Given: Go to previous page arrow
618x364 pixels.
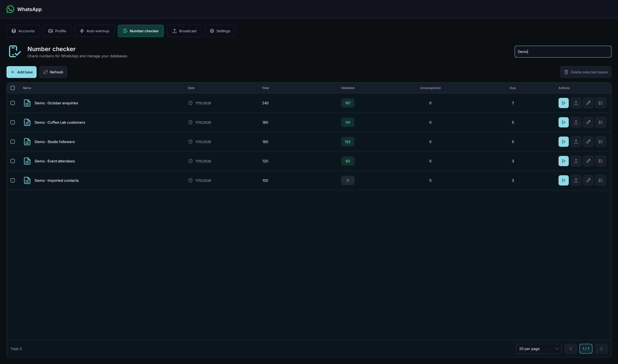Looking at the screenshot, I should [x=570, y=349].
